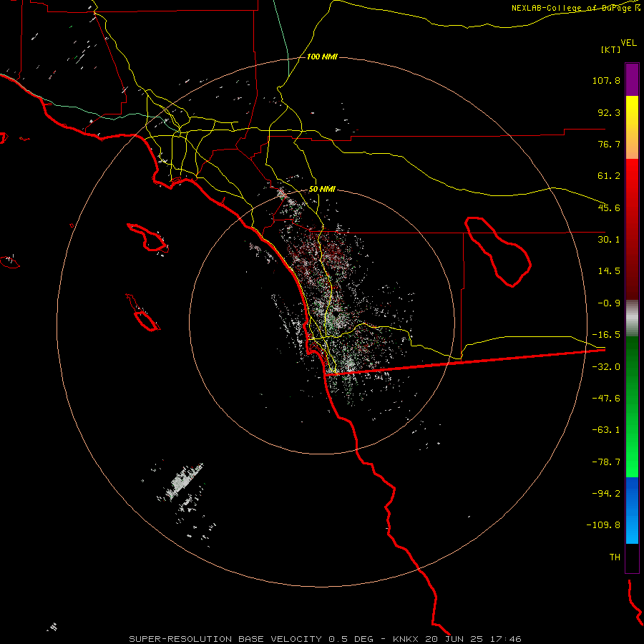Click the 61.2 velocity scale value

coord(609,176)
